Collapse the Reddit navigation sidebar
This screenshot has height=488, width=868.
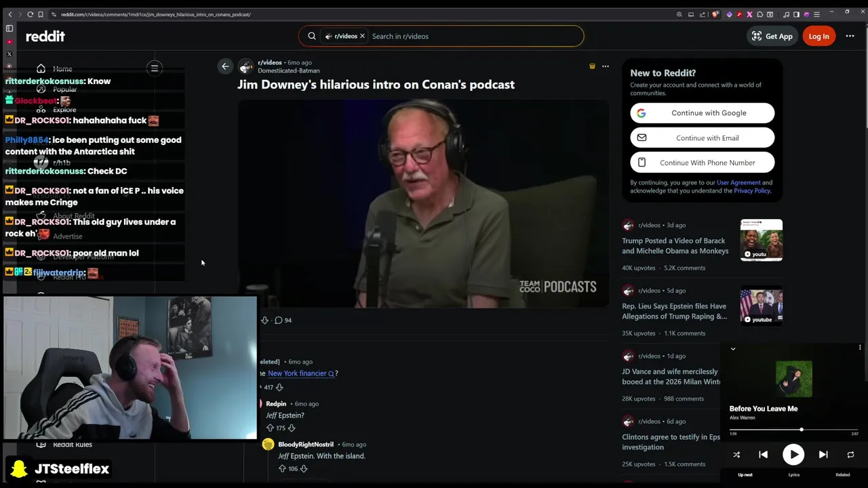tap(155, 68)
